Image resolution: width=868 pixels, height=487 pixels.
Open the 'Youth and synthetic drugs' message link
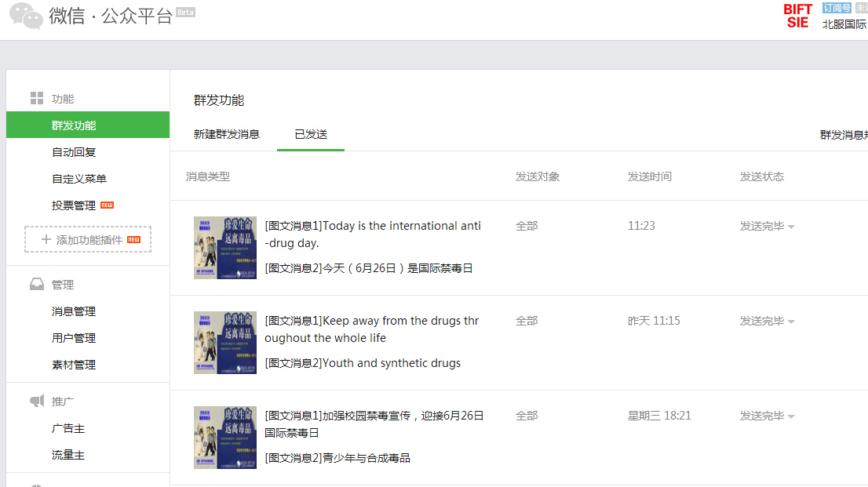(363, 363)
